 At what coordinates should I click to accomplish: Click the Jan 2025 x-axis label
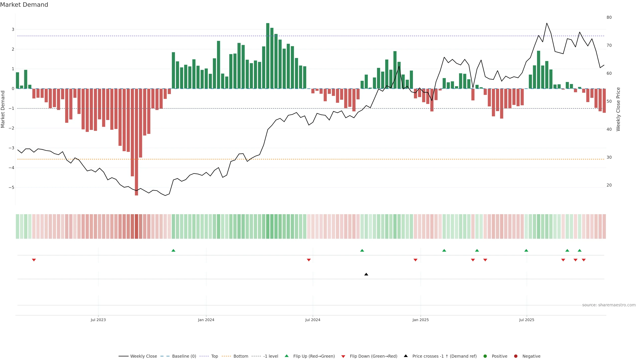point(420,320)
